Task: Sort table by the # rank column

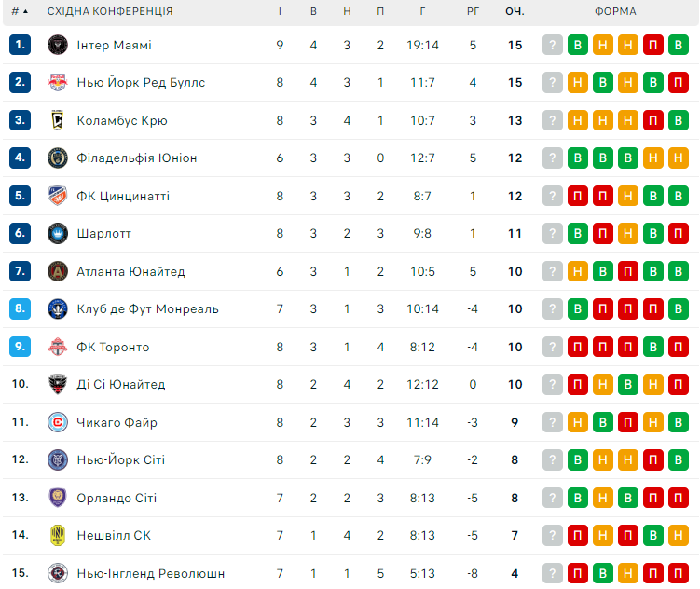Action: (x=19, y=11)
